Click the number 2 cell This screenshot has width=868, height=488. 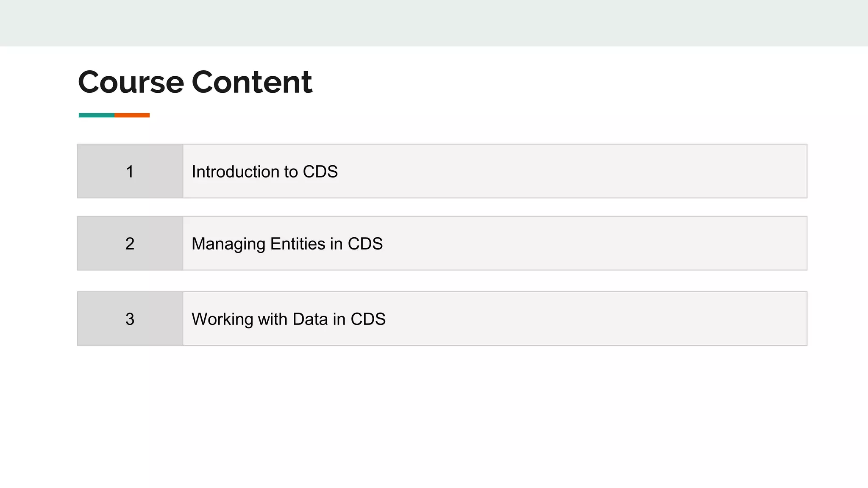coord(130,244)
